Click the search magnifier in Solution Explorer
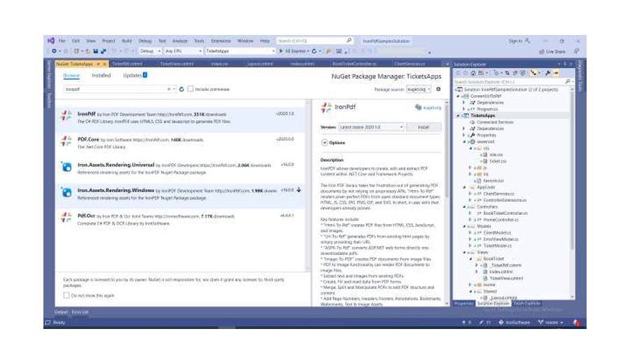 (567, 82)
